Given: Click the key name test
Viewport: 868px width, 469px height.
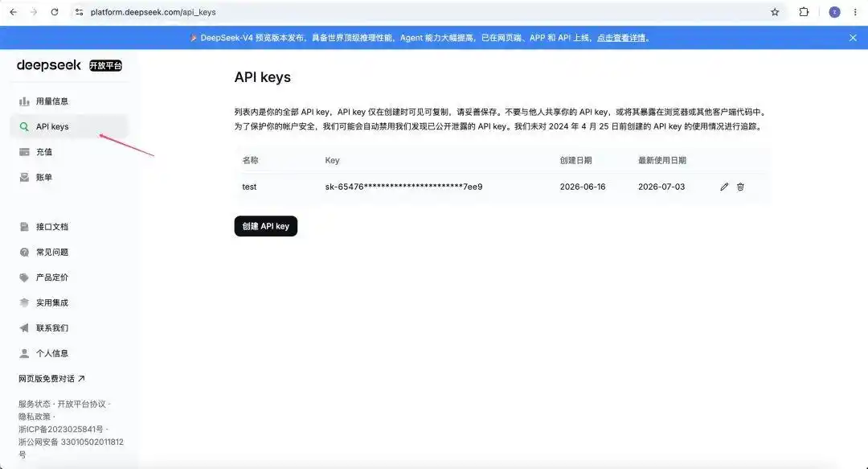Looking at the screenshot, I should coord(249,187).
